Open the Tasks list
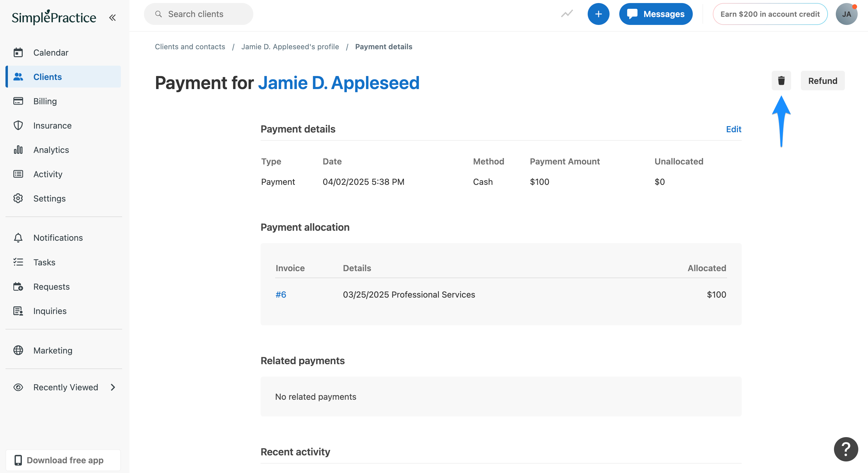The width and height of the screenshot is (868, 473). [x=63, y=262]
